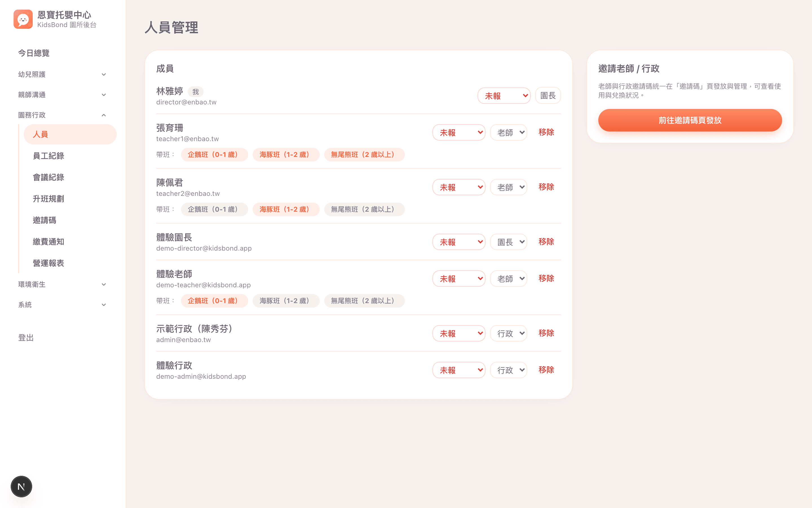The height and width of the screenshot is (508, 812).
Task: Remove member 示範行政（陳秀芬）
Action: 546,333
